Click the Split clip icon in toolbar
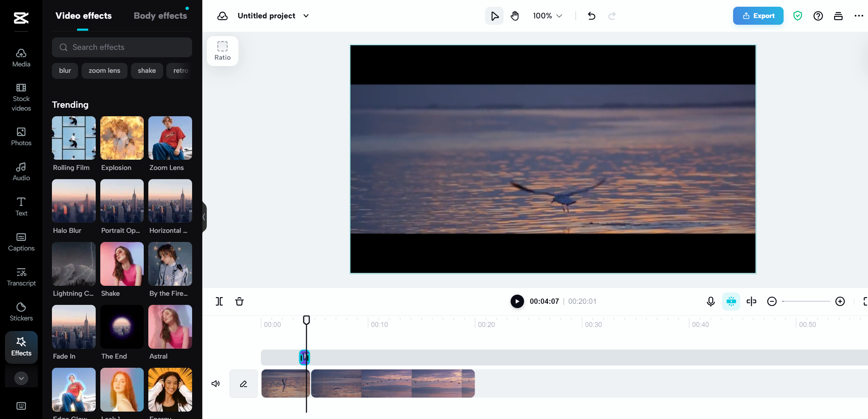Image resolution: width=868 pixels, height=419 pixels. coord(220,301)
